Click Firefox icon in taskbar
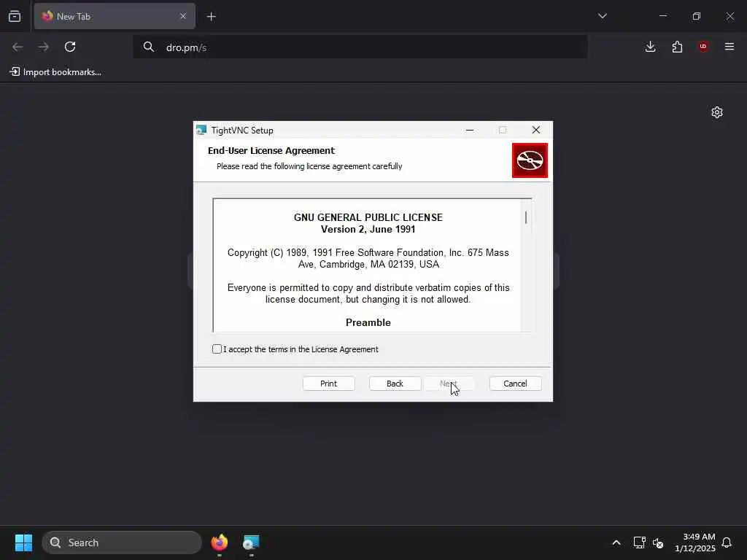747x560 pixels. pyautogui.click(x=220, y=542)
